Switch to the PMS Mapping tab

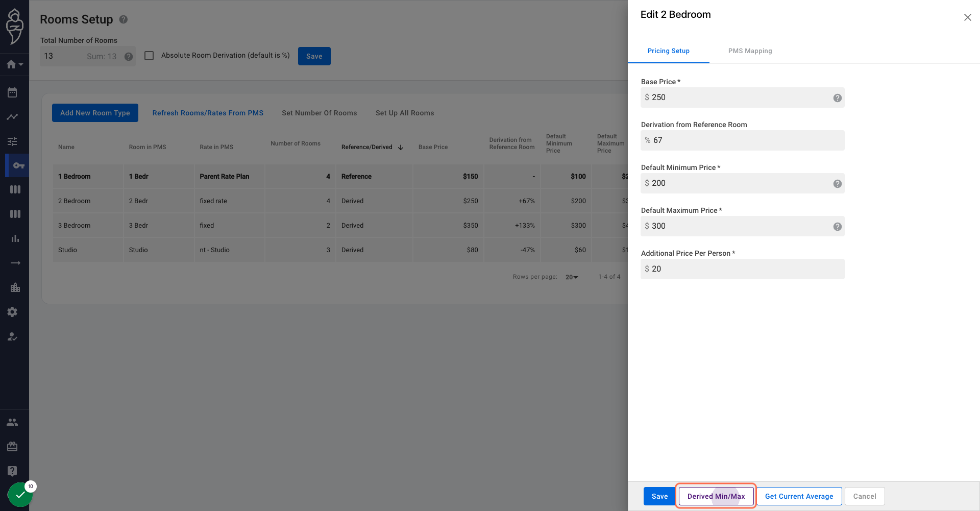[x=750, y=51]
